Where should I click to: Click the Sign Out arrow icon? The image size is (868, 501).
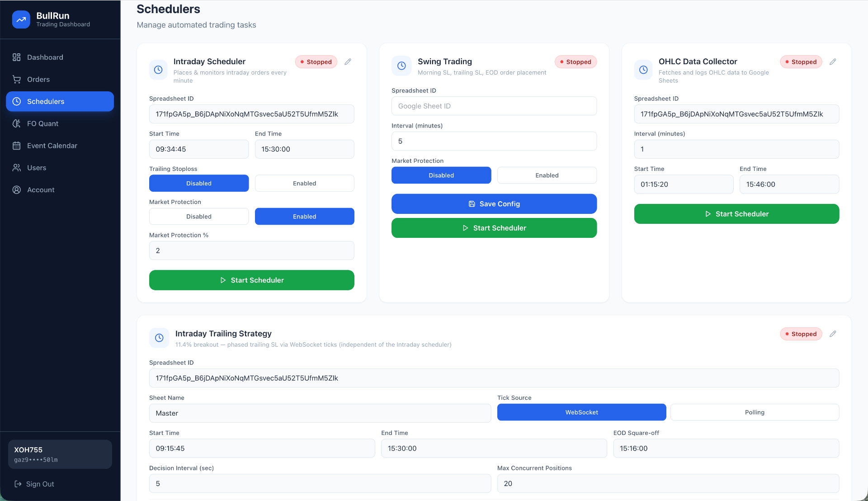click(x=18, y=484)
